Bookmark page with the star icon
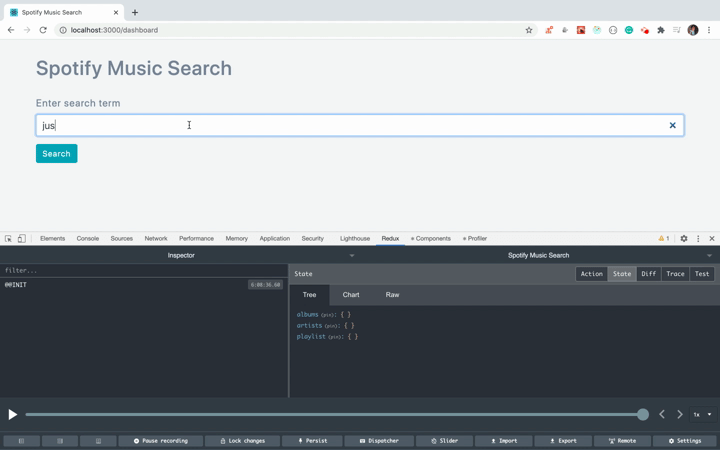The height and width of the screenshot is (450, 720). pos(529,30)
